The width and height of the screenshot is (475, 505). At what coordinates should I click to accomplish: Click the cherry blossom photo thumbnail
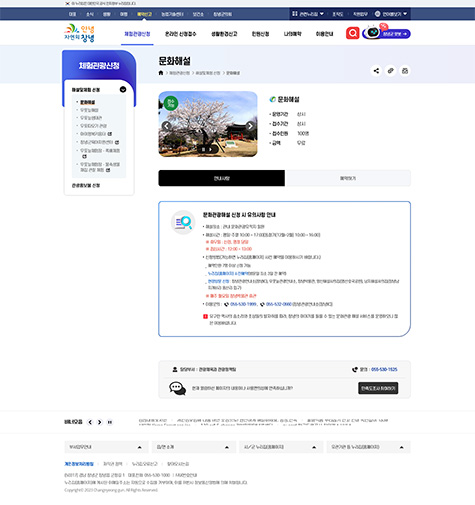click(x=208, y=124)
